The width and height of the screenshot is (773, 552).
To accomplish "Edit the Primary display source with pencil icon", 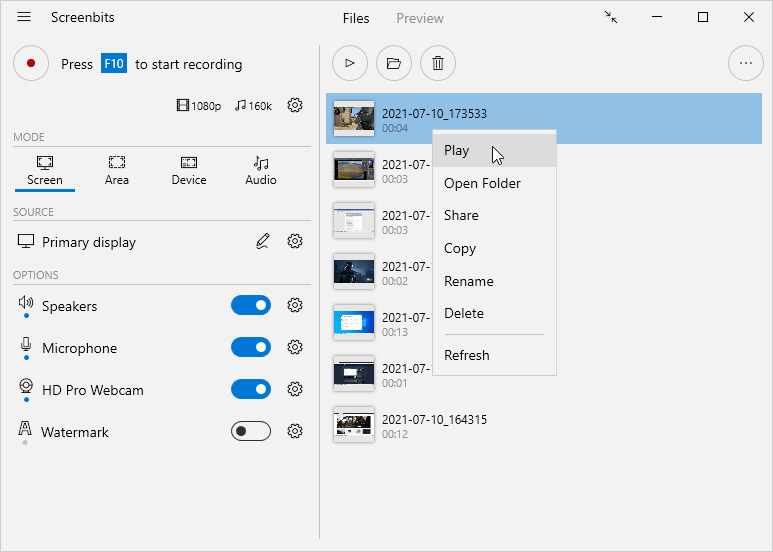I will [263, 241].
